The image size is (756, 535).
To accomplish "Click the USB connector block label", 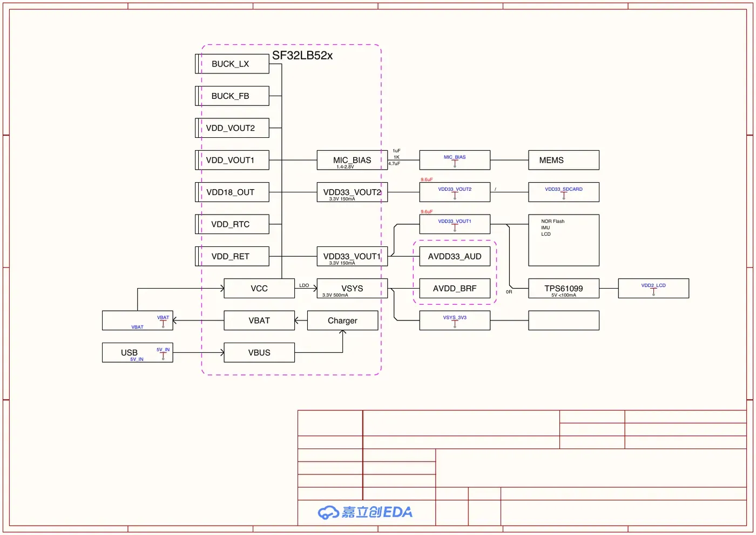I will [129, 353].
